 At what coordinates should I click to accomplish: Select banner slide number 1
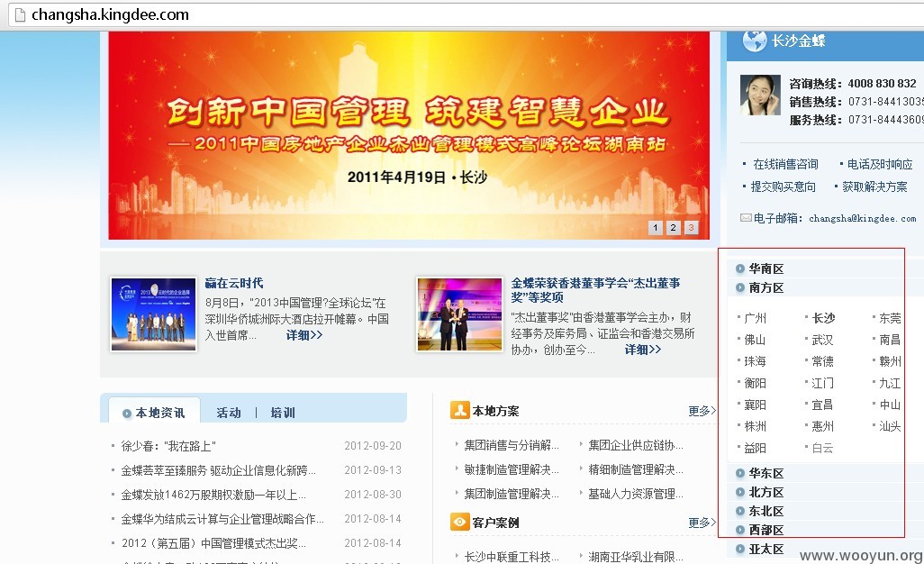(656, 227)
